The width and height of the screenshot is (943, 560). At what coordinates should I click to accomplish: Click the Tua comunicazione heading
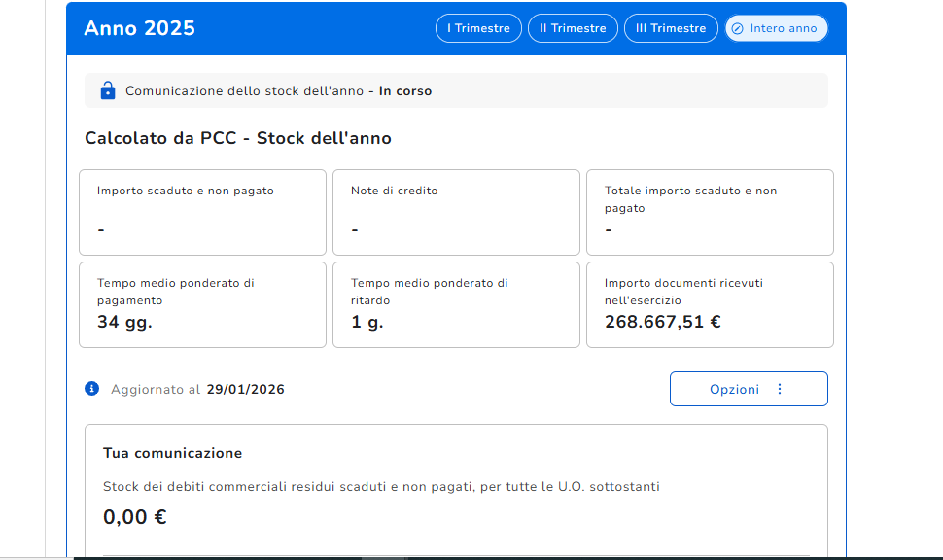pyautogui.click(x=172, y=453)
